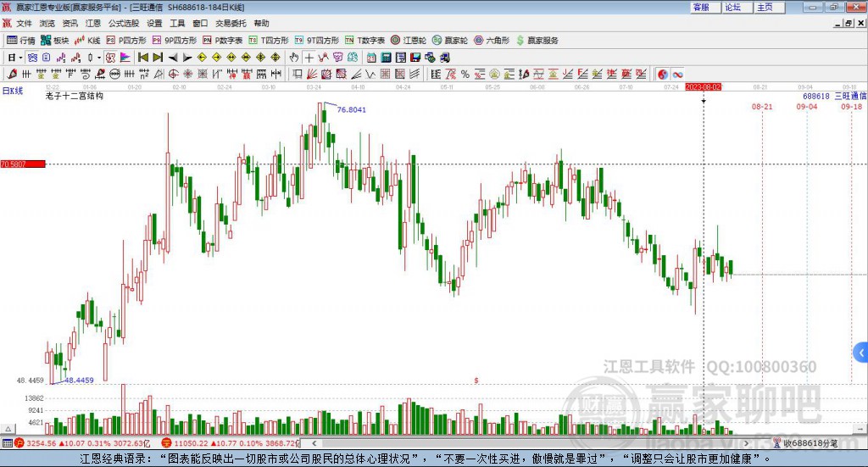This screenshot has width=868, height=467.
Task: Click the 日K线 chart label
Action: point(13,91)
